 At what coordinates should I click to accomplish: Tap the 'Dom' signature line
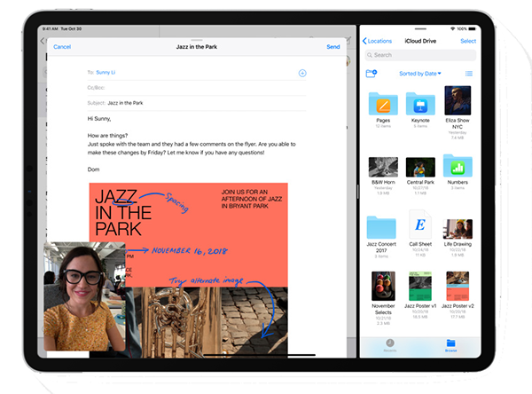93,169
